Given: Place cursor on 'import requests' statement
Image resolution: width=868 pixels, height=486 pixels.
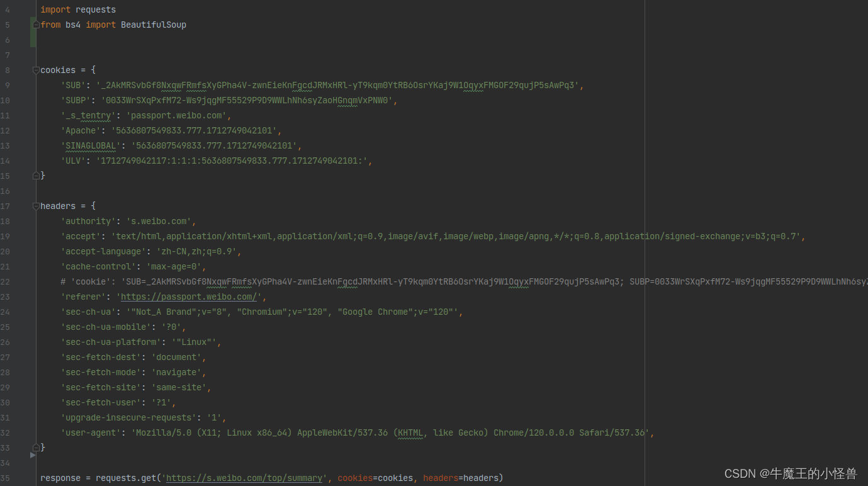Looking at the screenshot, I should click(x=78, y=9).
